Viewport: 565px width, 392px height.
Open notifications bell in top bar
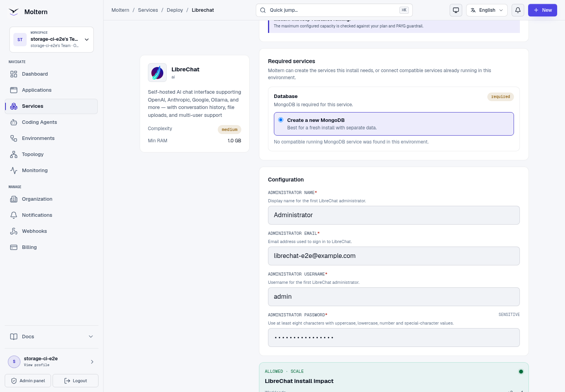(518, 10)
